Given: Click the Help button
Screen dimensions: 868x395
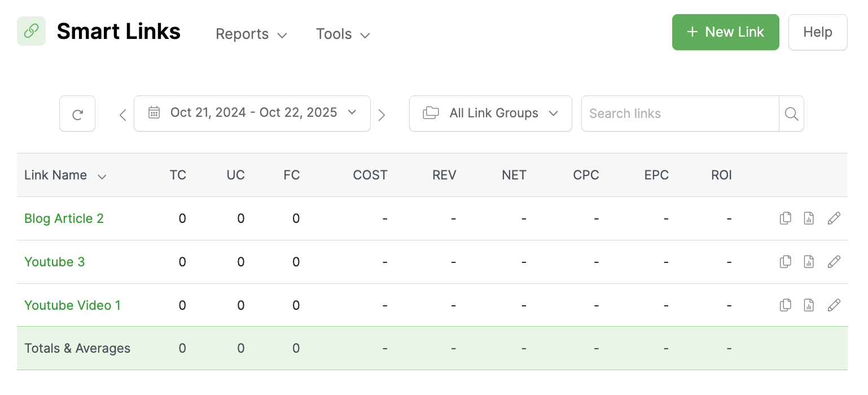Looking at the screenshot, I should (817, 32).
